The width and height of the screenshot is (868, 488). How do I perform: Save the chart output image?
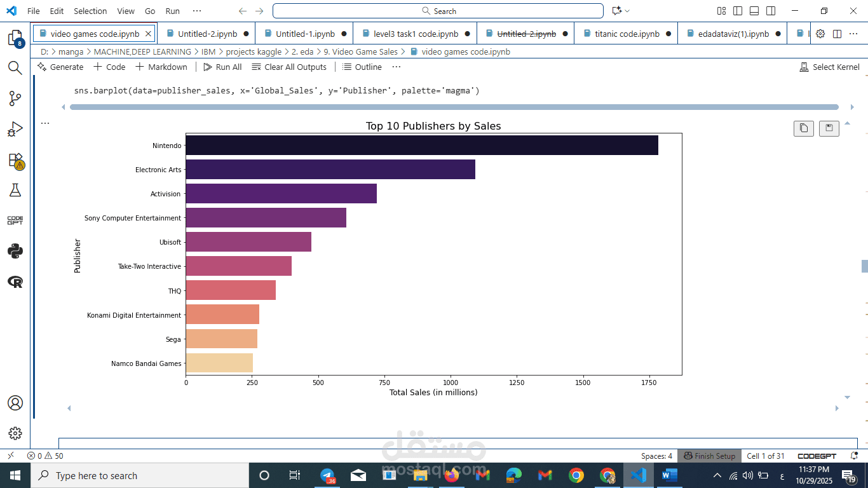829,128
